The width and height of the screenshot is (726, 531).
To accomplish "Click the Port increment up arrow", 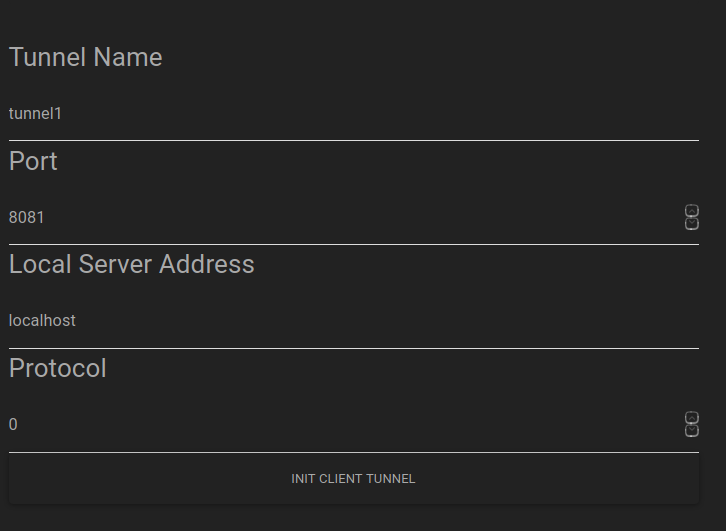I will 691,211.
